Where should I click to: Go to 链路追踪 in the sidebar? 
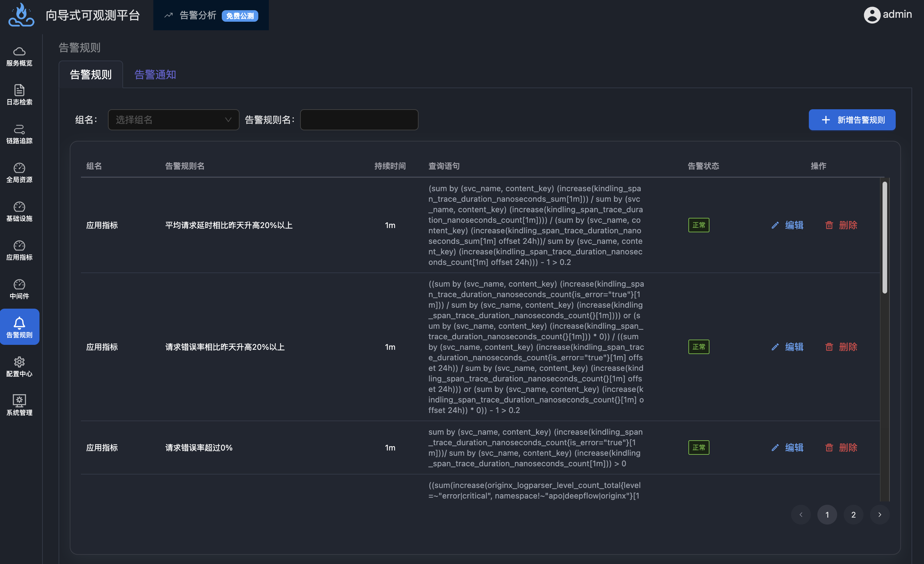(19, 134)
